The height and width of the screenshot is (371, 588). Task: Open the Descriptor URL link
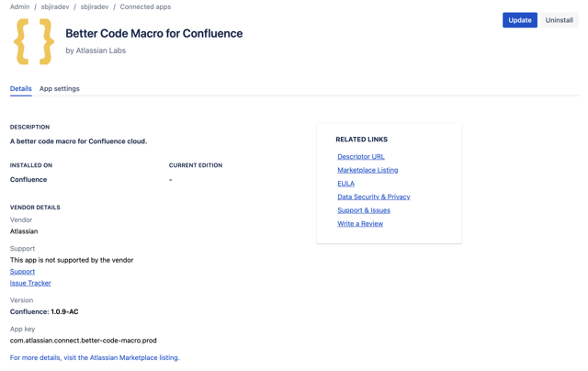[360, 157]
